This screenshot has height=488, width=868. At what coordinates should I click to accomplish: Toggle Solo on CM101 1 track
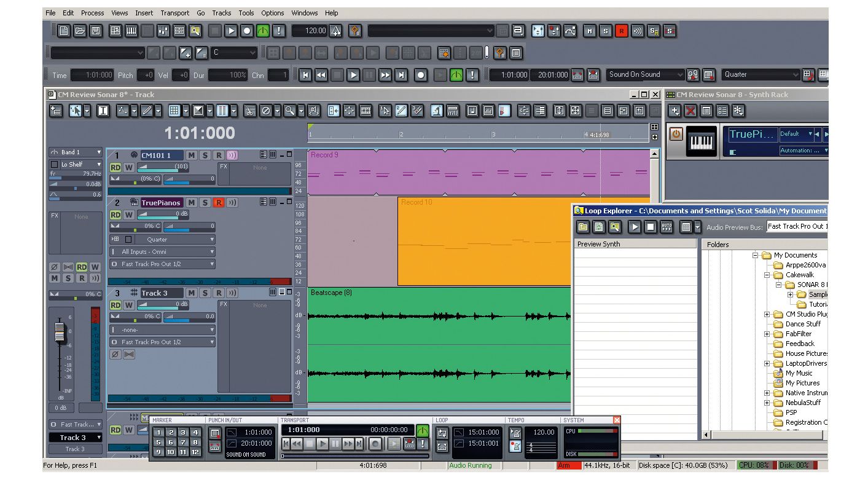(x=205, y=155)
